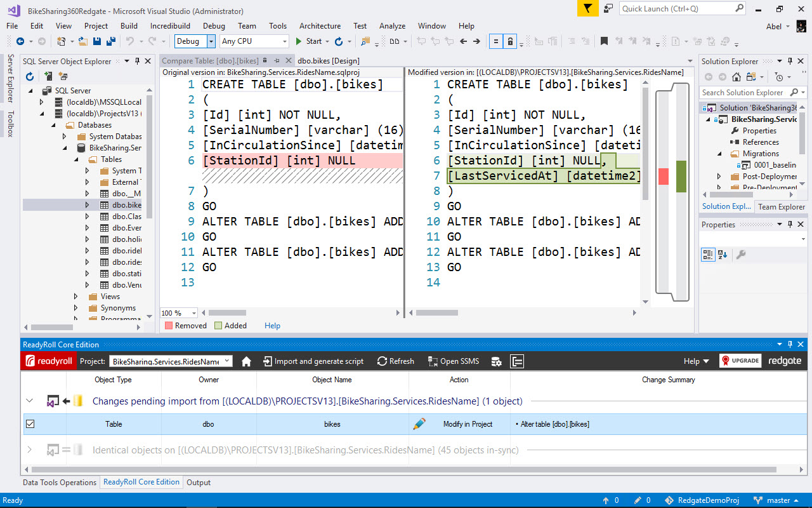
Task: Refresh SQL Server Object Explorer
Action: point(29,76)
